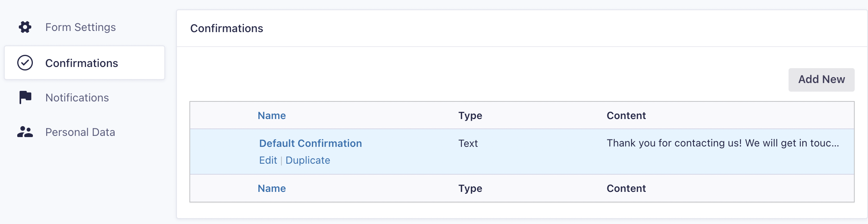Click the 'Thank you for contacting us' preview
868x224 pixels.
tap(723, 143)
